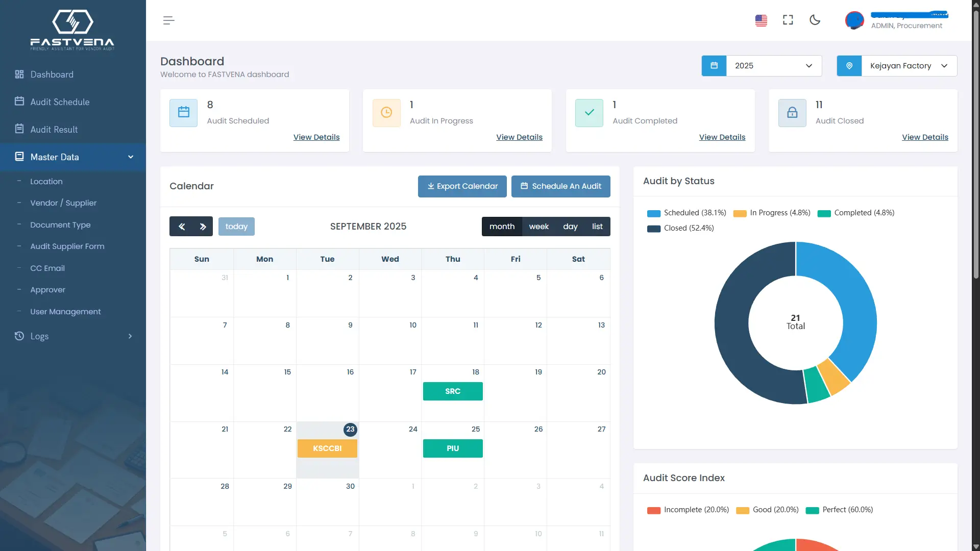Go to next month in calendar
The image size is (980, 551).
pyautogui.click(x=203, y=227)
